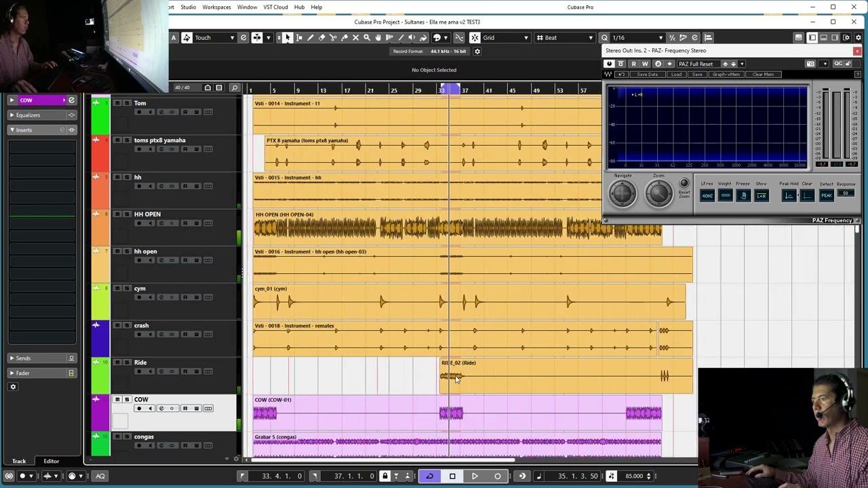This screenshot has height=488, width=868.
Task: Select the Object Selection arrow tool
Action: point(288,38)
